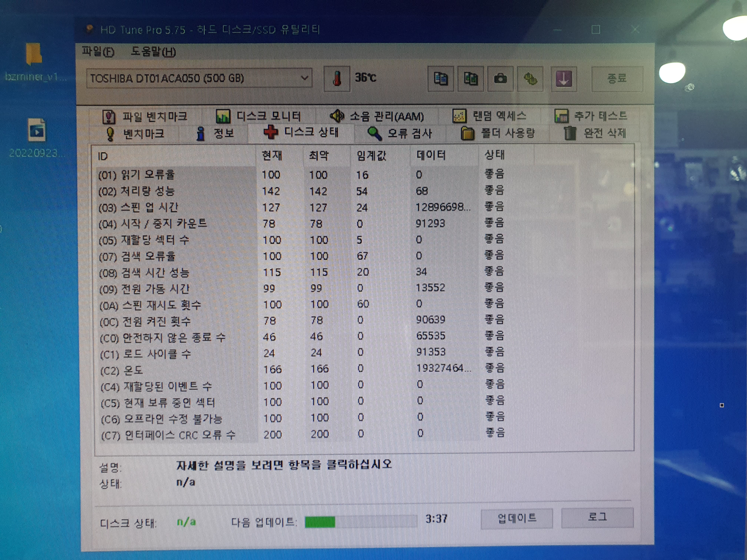747x560 pixels.
Task: Switch to the 벤치마크 tab
Action: [x=135, y=134]
